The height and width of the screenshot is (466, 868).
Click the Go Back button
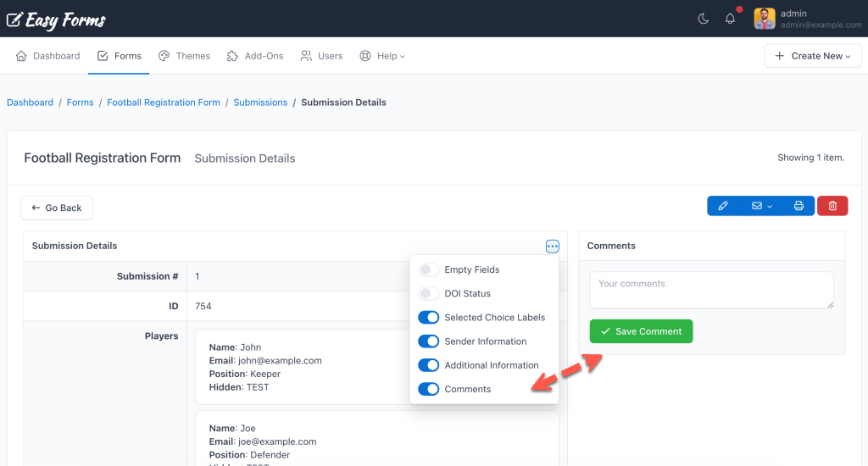coord(57,208)
